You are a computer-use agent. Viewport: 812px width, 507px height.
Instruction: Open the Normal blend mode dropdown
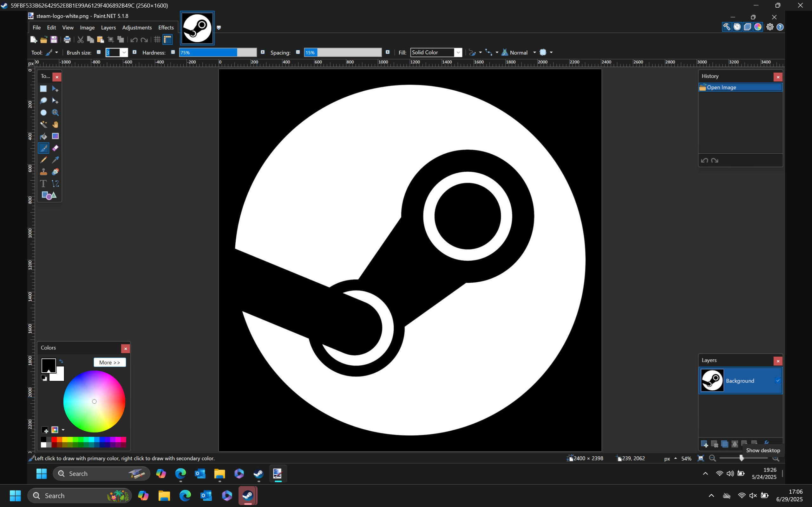tap(534, 52)
